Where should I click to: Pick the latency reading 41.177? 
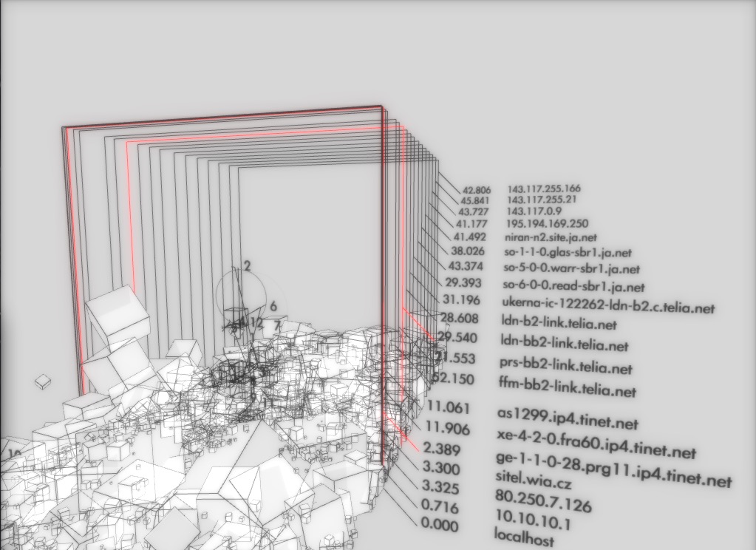[x=471, y=224]
